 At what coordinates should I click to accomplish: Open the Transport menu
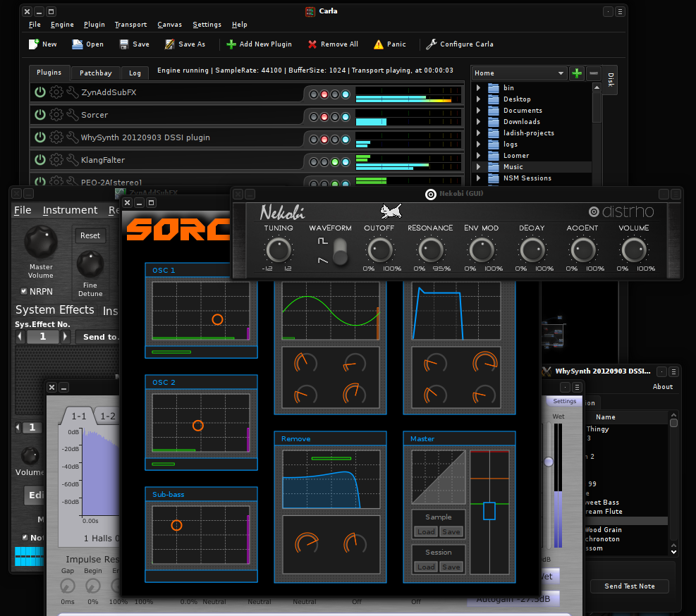click(130, 25)
